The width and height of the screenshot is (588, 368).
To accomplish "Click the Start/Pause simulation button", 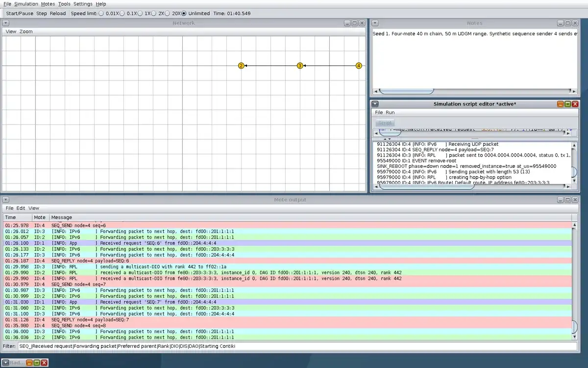I will 20,13.
